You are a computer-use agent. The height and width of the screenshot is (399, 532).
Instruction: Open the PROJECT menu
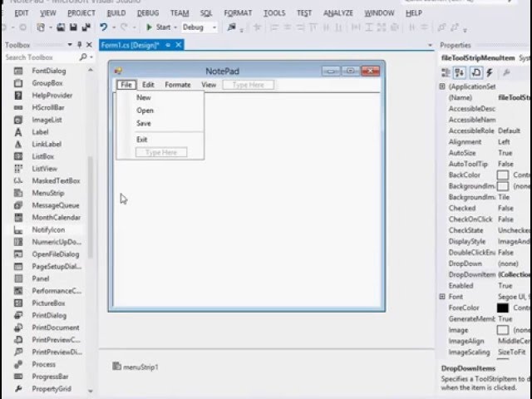point(81,13)
